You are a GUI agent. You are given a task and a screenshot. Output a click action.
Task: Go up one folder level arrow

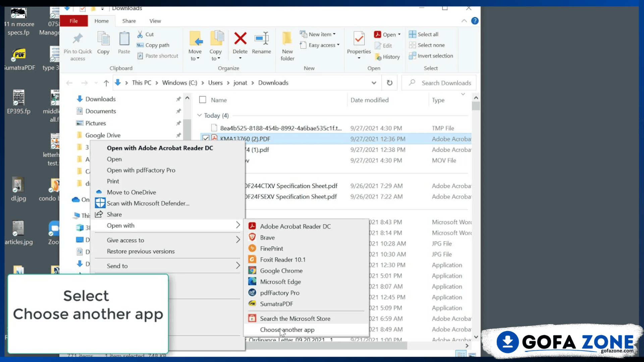click(x=106, y=83)
